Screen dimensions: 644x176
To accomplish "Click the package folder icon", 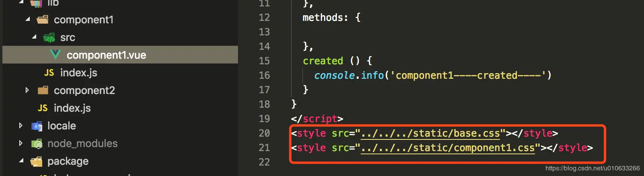I will tap(36, 161).
